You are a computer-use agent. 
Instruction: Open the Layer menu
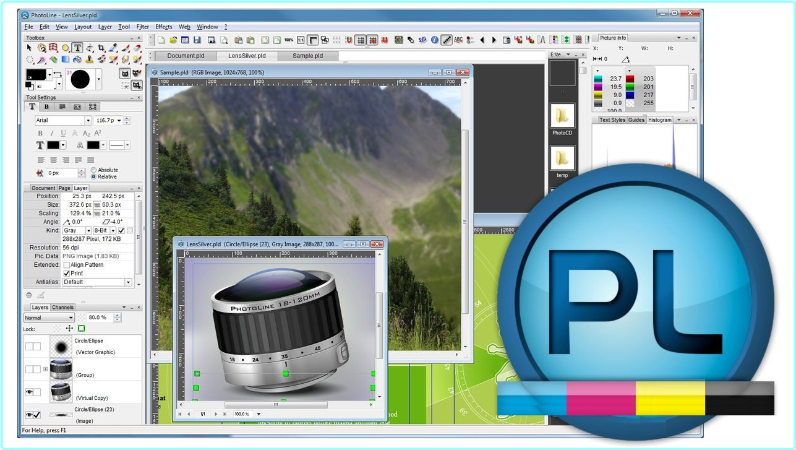tap(105, 26)
